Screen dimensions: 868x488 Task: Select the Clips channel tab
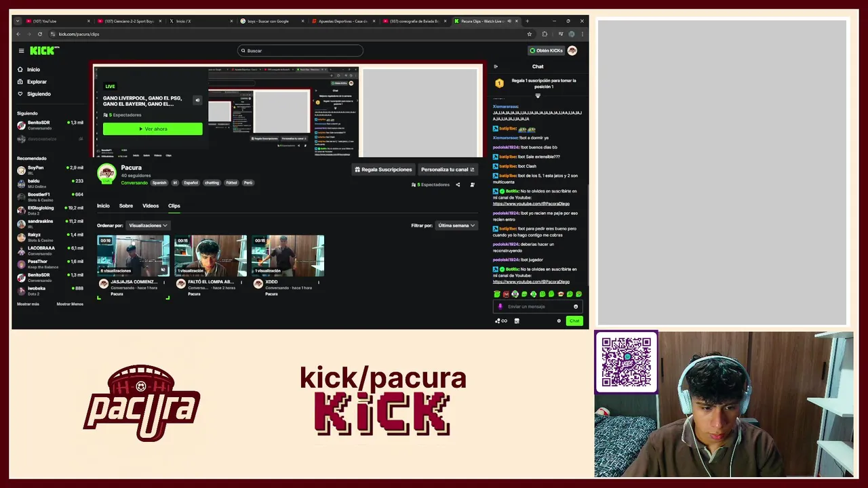174,205
